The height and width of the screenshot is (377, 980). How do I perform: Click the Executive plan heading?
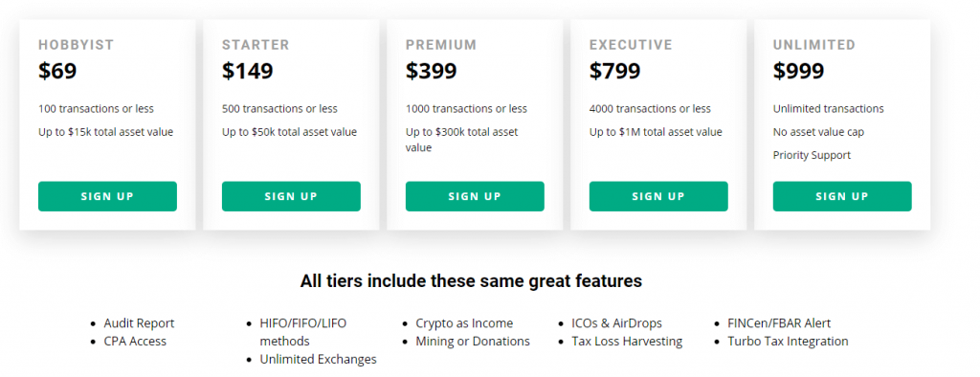[x=631, y=45]
